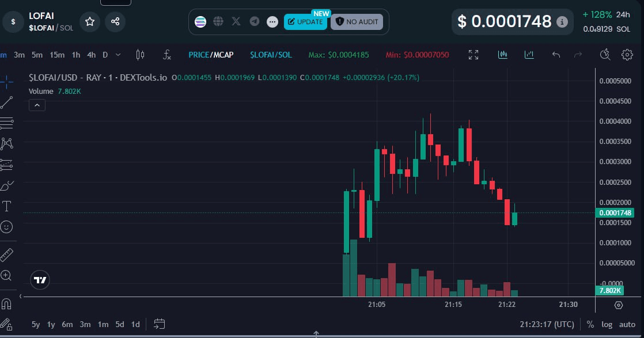Viewport: 644px width, 338px height.
Task: Switch the chart to MCAP mode
Action: (x=223, y=55)
